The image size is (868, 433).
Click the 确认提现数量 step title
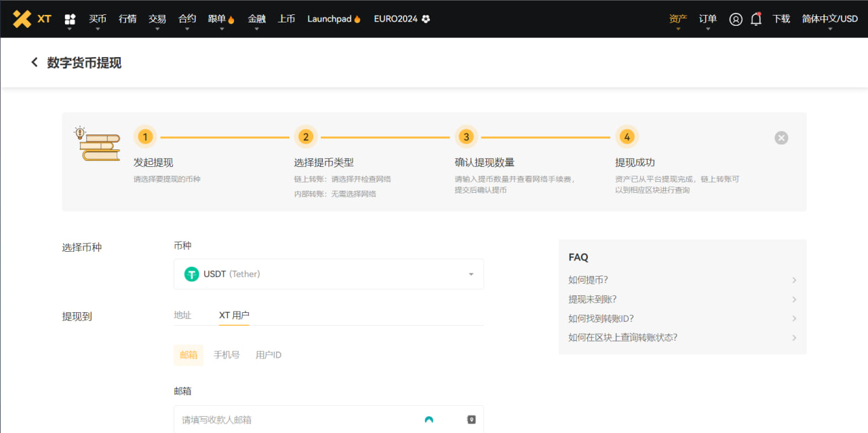[485, 163]
